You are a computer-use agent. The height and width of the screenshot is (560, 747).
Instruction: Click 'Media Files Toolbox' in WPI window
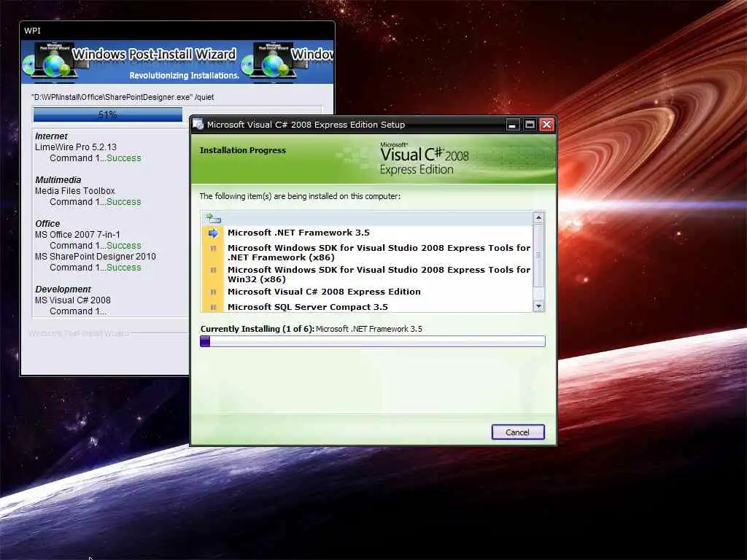tap(75, 191)
